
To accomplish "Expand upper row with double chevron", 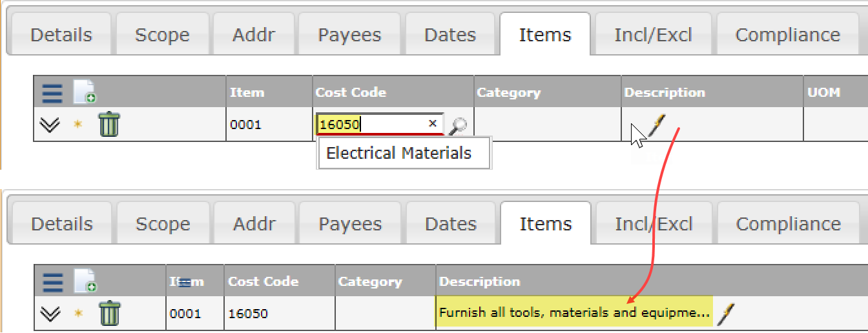I will 49,124.
